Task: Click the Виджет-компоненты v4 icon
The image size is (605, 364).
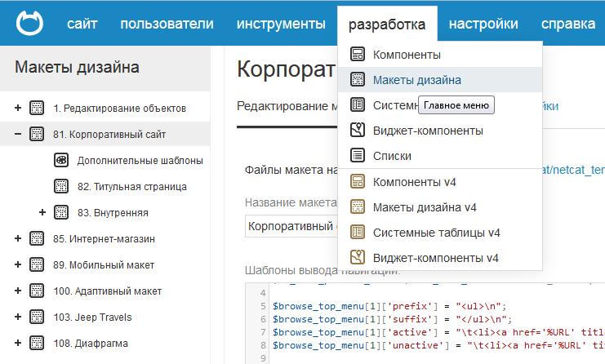Action: 357,257
